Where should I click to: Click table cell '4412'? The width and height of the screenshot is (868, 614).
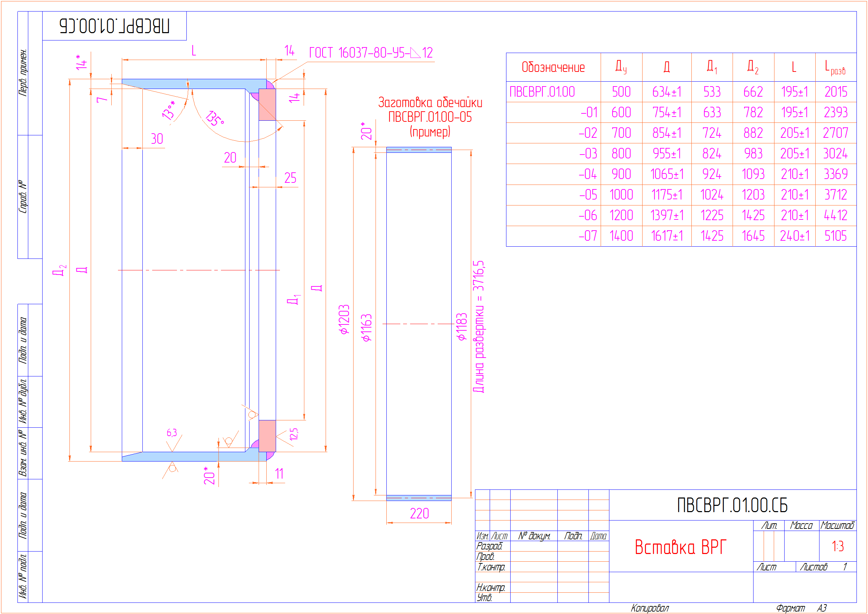(x=836, y=216)
